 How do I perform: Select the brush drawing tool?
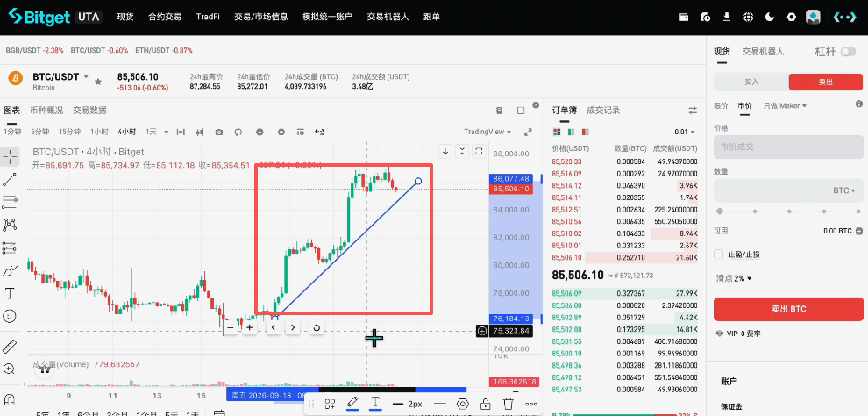click(x=10, y=270)
